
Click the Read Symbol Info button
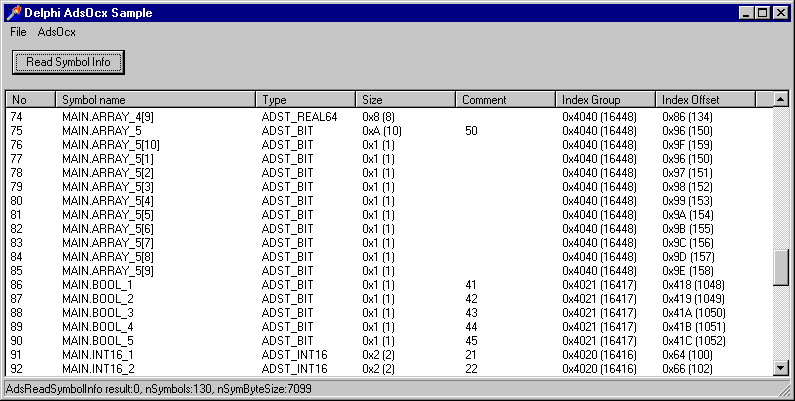(68, 62)
